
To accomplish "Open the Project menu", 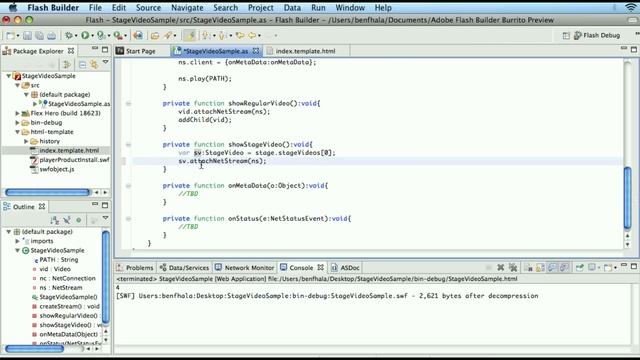I will [x=261, y=8].
